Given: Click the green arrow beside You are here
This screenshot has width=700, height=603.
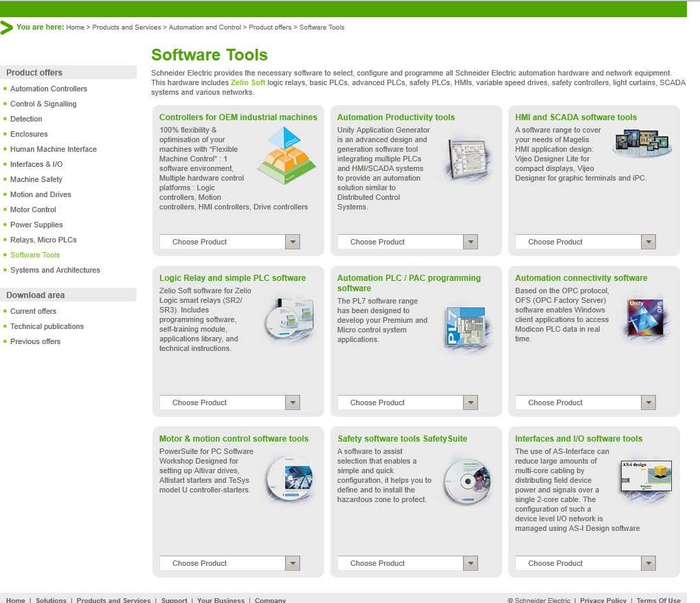Looking at the screenshot, I should click(6, 27).
